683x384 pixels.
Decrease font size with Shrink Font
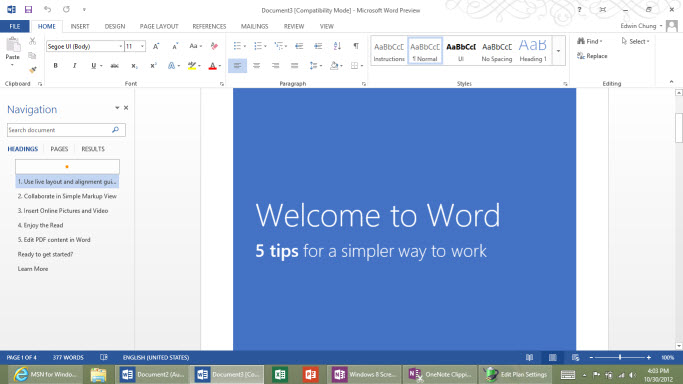175,46
